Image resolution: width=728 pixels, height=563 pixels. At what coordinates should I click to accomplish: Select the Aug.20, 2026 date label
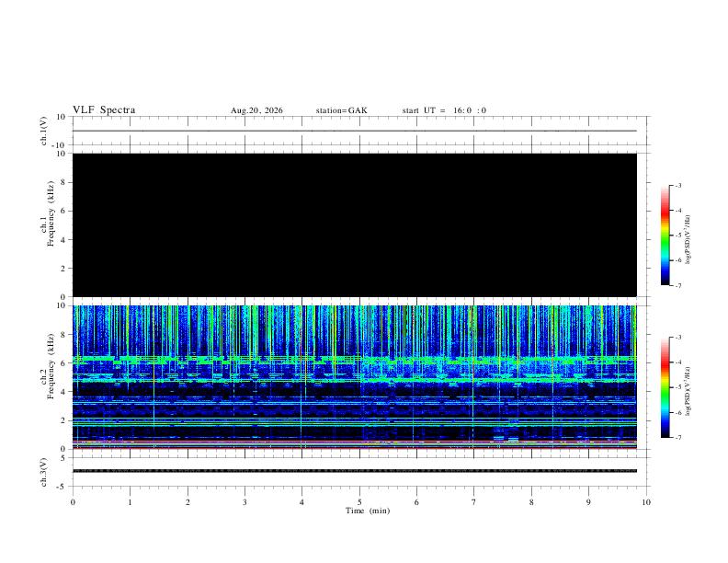tap(256, 110)
